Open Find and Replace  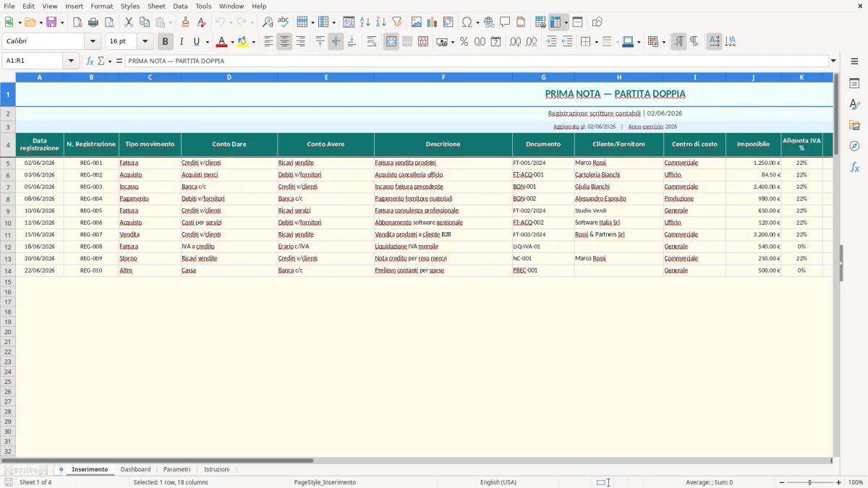268,22
